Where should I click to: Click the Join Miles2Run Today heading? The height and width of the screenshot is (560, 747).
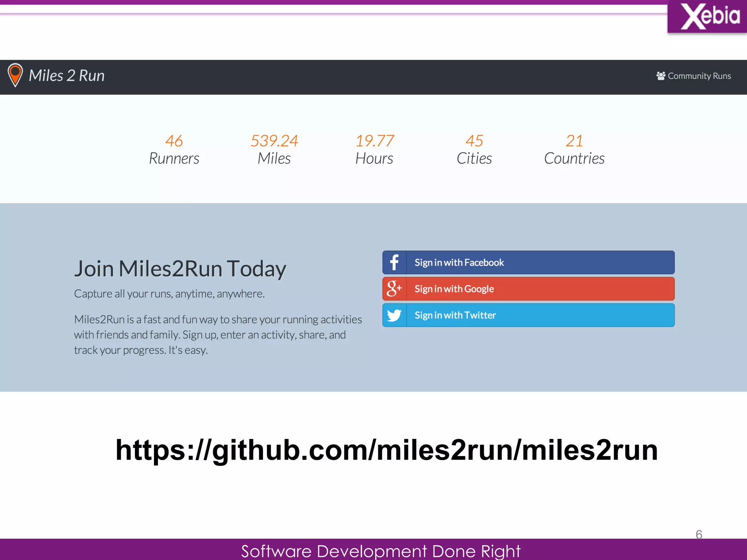(x=180, y=269)
